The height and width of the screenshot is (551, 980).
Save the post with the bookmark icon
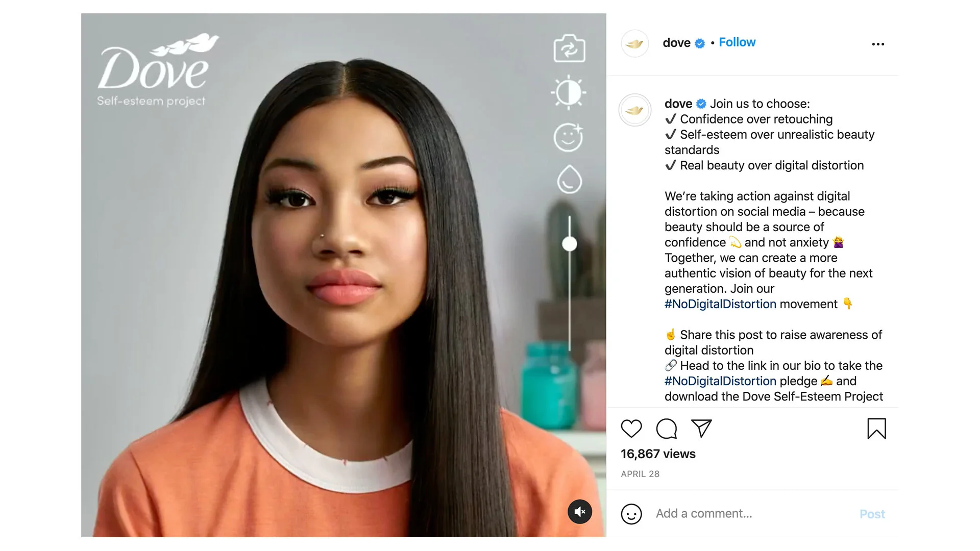[877, 429]
